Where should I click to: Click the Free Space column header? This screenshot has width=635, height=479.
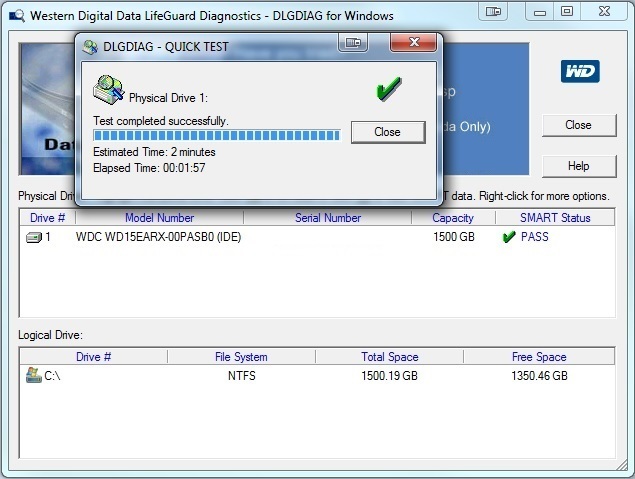[x=539, y=357]
